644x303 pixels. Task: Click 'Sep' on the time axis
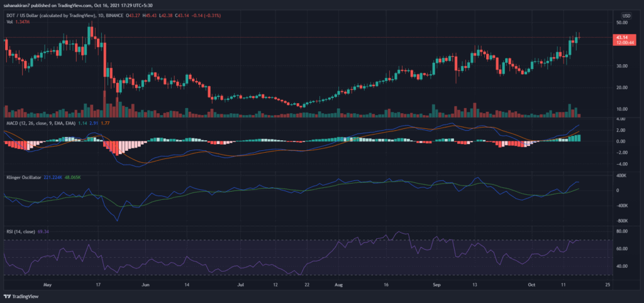coord(436,284)
